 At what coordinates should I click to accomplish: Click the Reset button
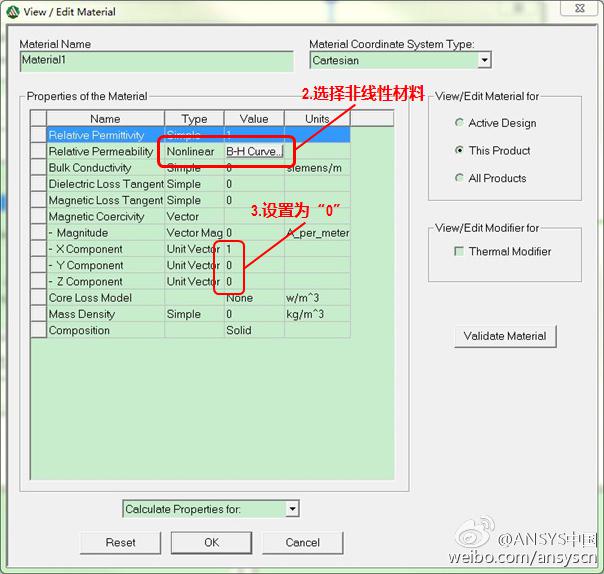coord(120,542)
